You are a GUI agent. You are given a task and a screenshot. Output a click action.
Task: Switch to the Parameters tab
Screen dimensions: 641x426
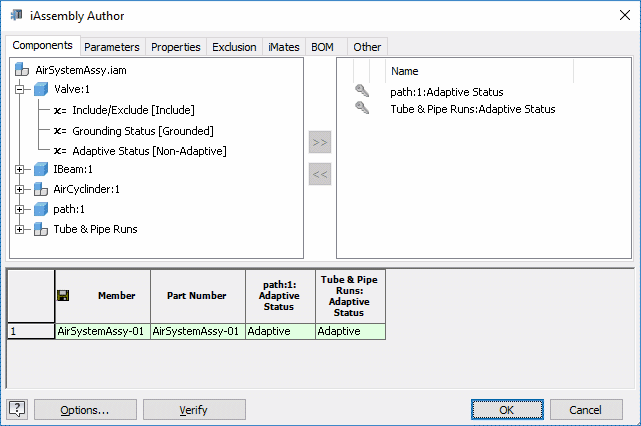(112, 47)
